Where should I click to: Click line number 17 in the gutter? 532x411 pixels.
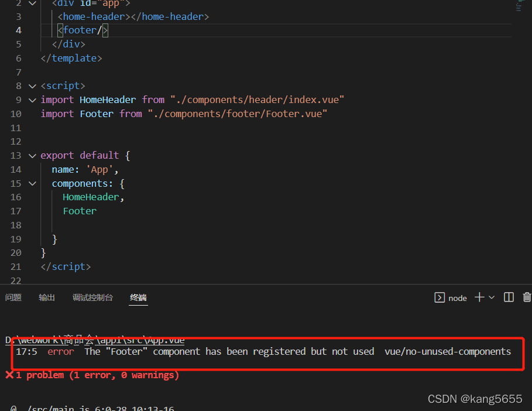[x=16, y=211]
